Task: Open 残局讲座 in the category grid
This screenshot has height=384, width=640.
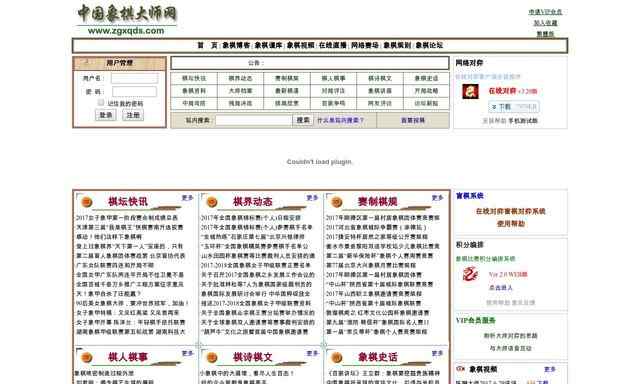Action: coord(240,104)
